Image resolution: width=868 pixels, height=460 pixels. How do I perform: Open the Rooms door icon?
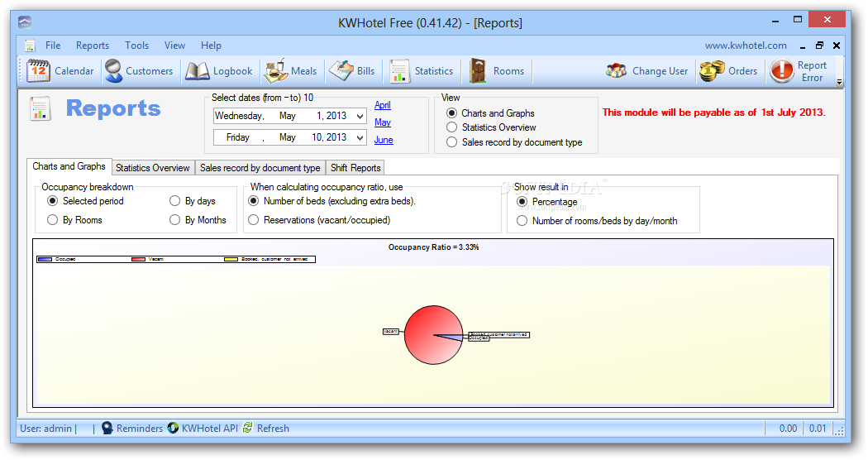click(x=478, y=71)
